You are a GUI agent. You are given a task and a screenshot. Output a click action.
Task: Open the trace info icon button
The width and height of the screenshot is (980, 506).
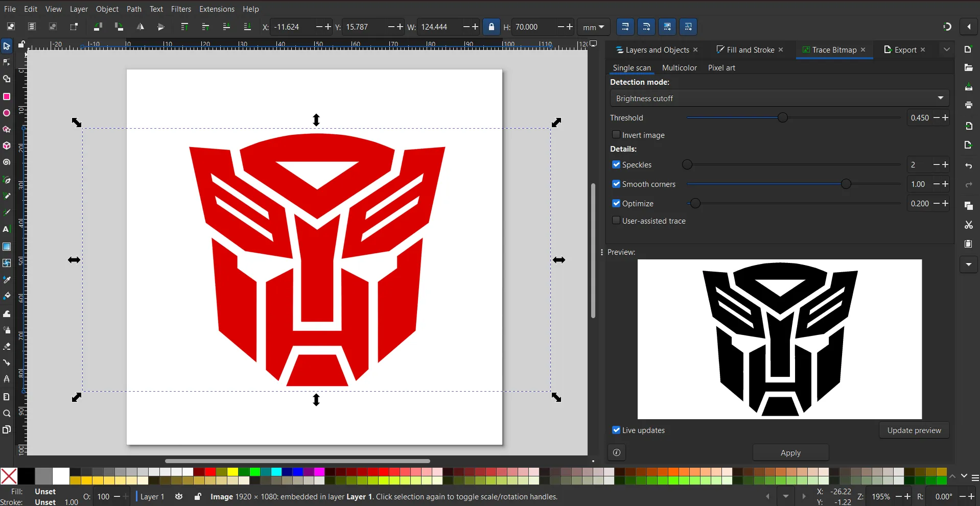[617, 452]
